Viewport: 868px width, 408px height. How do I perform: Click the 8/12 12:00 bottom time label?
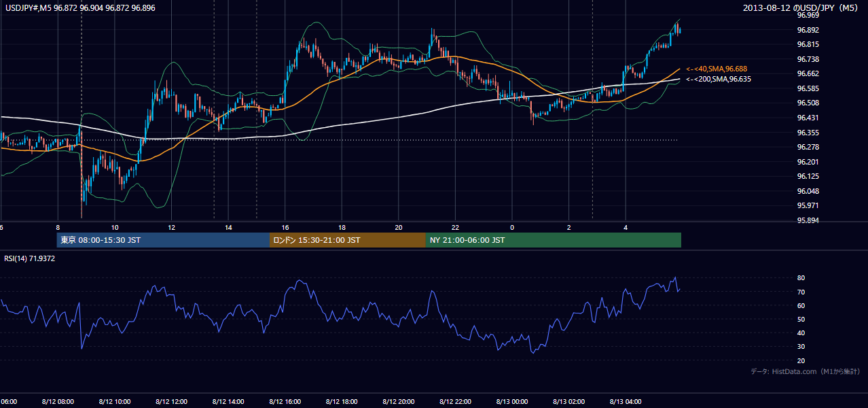pos(171,402)
